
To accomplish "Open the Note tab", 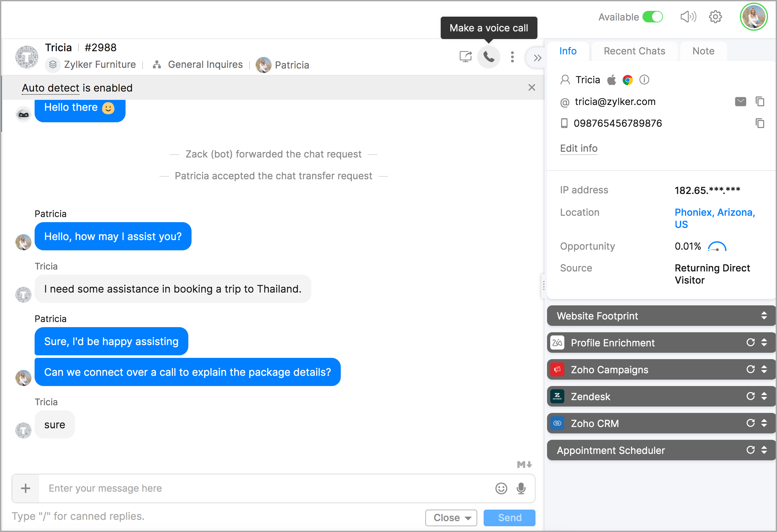I will click(x=703, y=51).
